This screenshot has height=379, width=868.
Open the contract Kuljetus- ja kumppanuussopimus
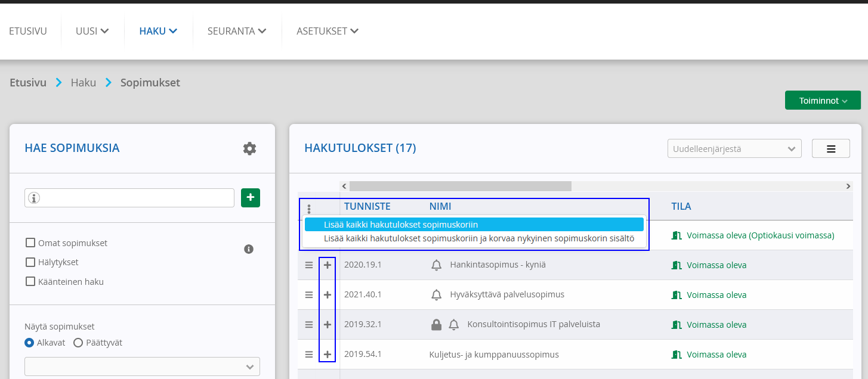[494, 355]
